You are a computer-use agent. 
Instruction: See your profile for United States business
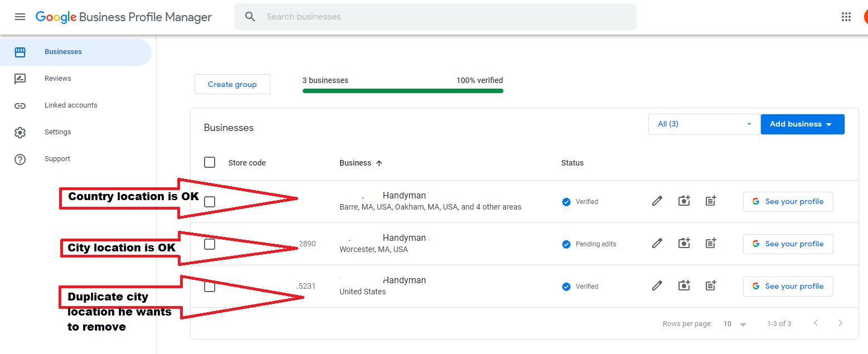[x=788, y=286]
